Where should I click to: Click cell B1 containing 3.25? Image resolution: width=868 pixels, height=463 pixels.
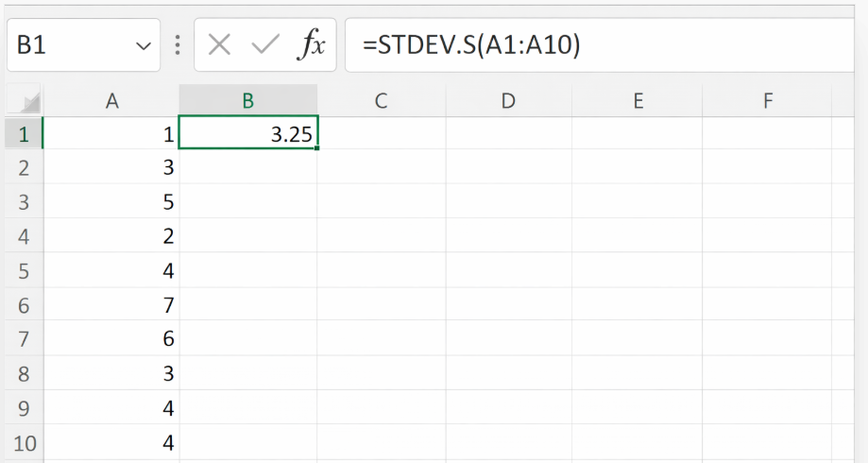pyautogui.click(x=247, y=135)
